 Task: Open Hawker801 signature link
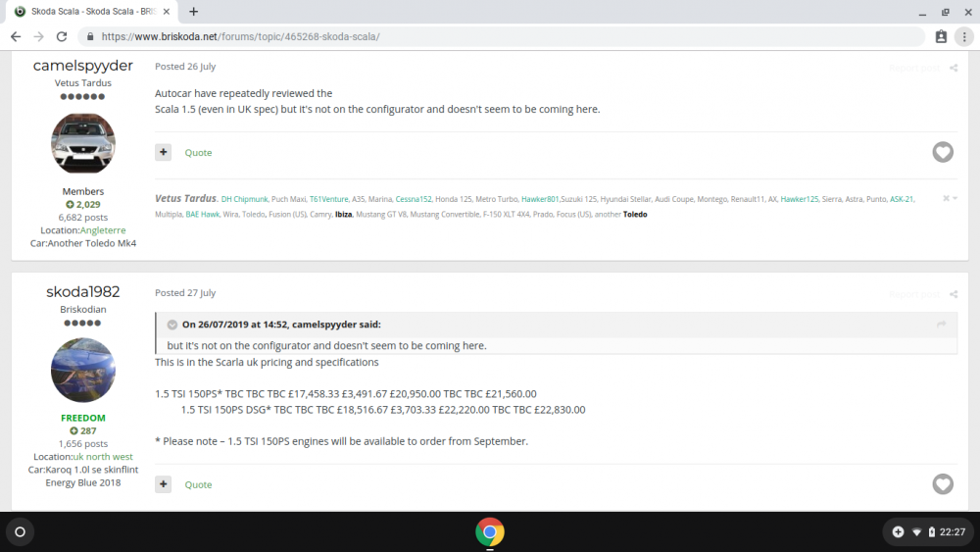(x=540, y=199)
